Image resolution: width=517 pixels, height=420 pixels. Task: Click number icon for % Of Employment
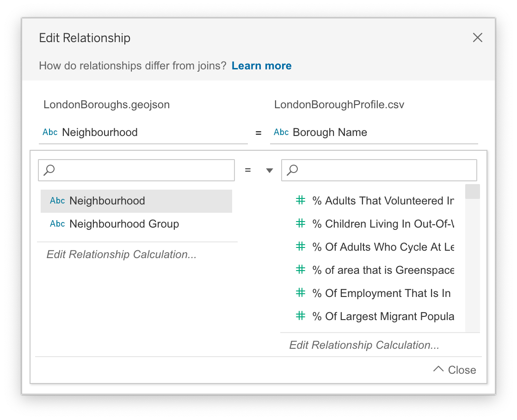pos(301,293)
